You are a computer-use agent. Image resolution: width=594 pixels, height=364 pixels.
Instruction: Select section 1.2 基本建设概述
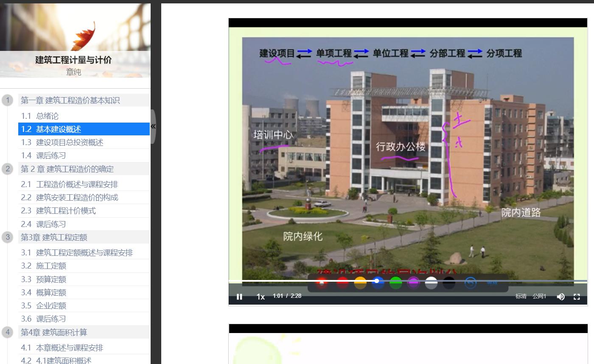[x=84, y=129]
